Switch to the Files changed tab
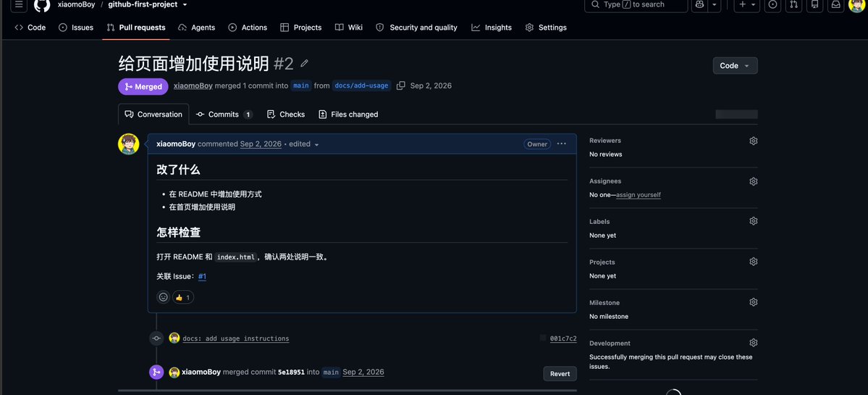This screenshot has height=395, width=868. point(348,114)
